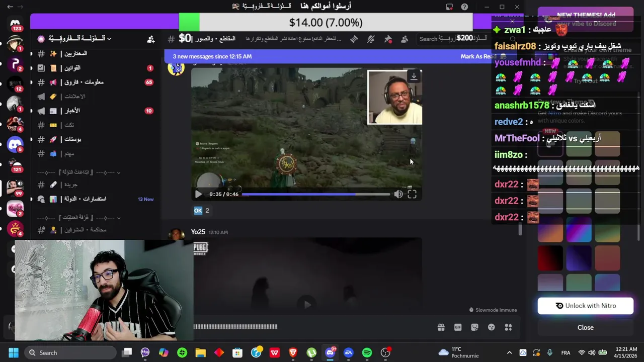The width and height of the screenshot is (644, 362).
Task: Open server with 12 unread badge
Action: pos(15,84)
